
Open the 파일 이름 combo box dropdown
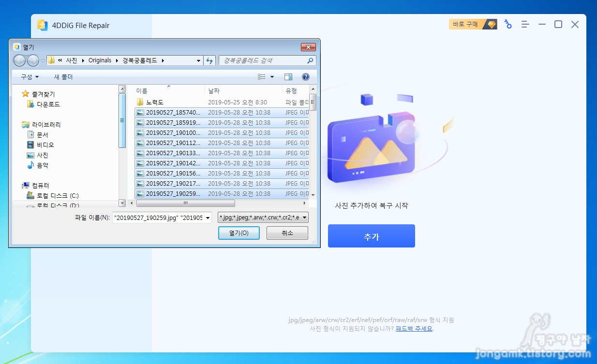click(x=208, y=218)
